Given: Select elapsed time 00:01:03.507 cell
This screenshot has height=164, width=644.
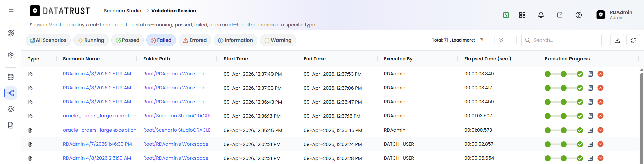Looking at the screenshot, I should pyautogui.click(x=478, y=116).
